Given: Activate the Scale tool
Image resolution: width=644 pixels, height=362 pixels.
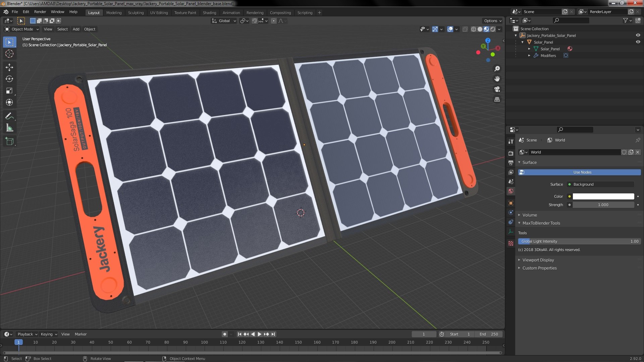Looking at the screenshot, I should 9,91.
